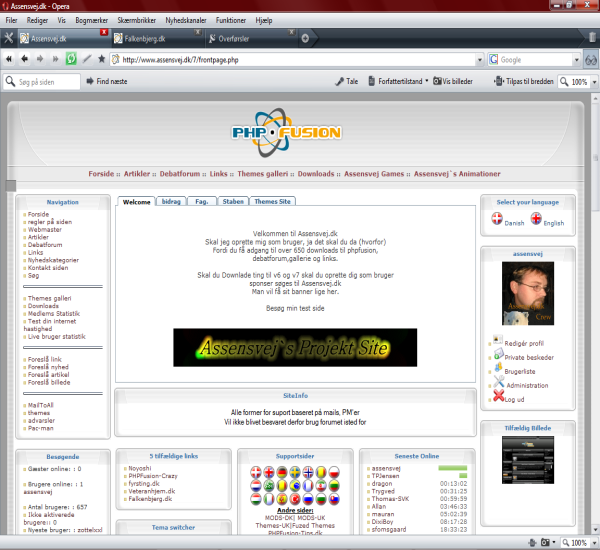Screen dimensions: 600x550
Task: Select English flag language icon
Action: click(x=536, y=219)
